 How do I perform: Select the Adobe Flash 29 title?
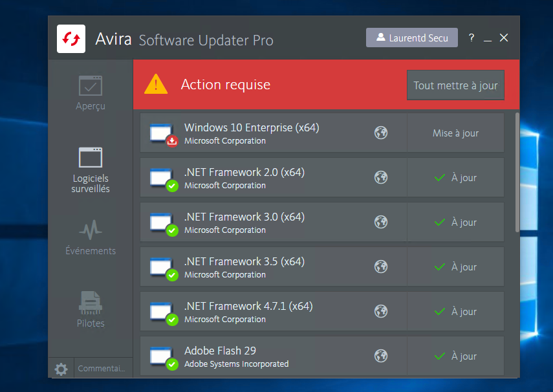pos(220,351)
